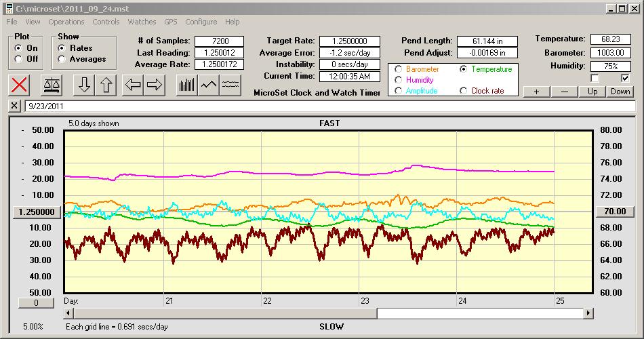Click the 0 button below left axis
The height and width of the screenshot is (339, 644).
tap(36, 303)
